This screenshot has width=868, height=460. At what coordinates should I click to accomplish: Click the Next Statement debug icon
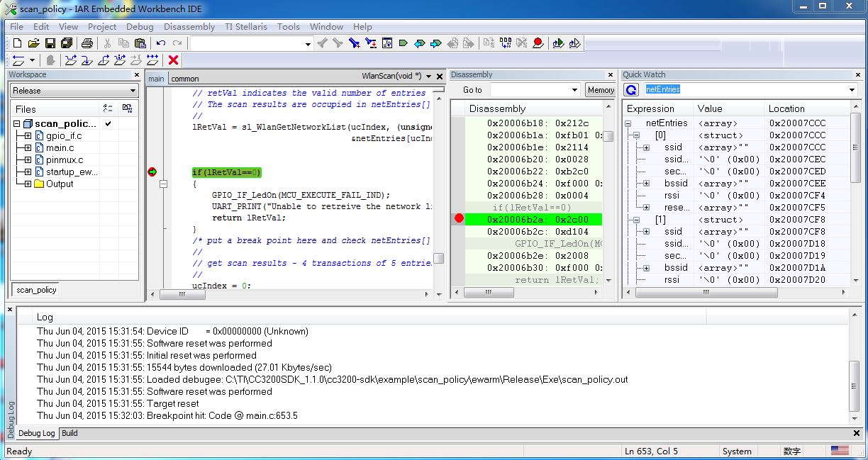[120, 60]
